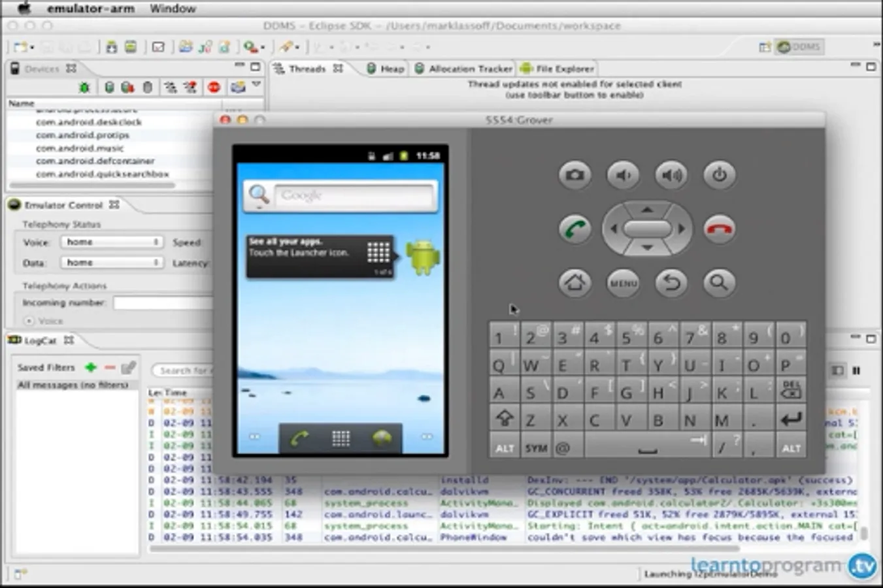Screen dimensions: 883x588
Task: Click the emulator search hardware button
Action: coord(719,283)
